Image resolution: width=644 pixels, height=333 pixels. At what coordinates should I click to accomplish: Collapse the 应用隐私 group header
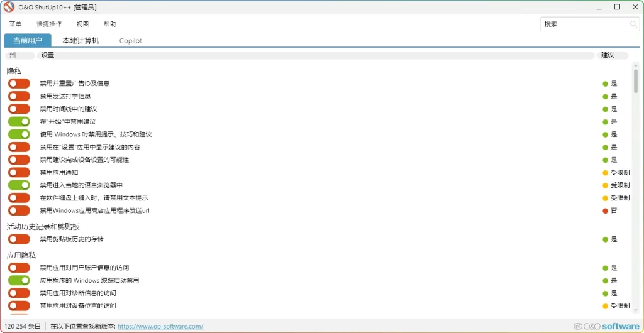coord(21,255)
